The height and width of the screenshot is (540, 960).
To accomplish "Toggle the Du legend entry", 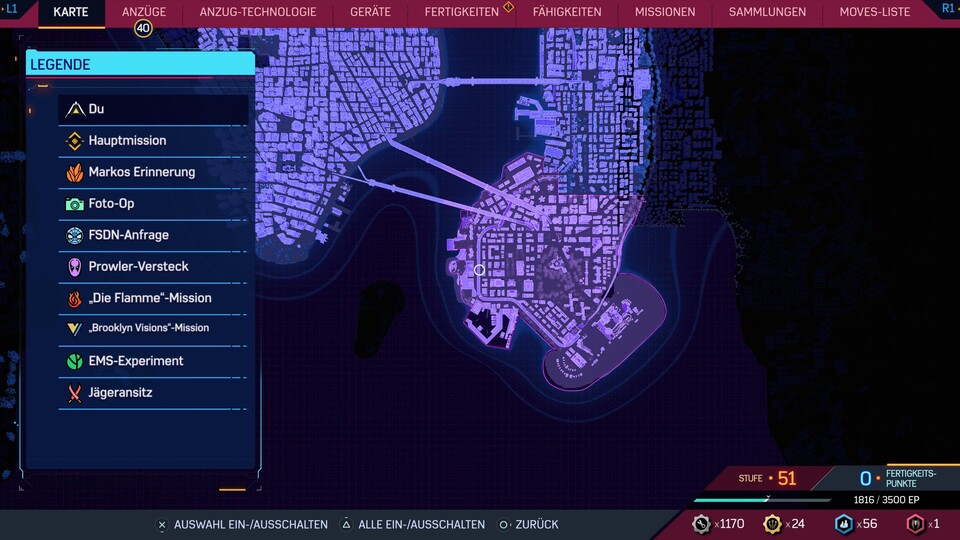I will 153,109.
